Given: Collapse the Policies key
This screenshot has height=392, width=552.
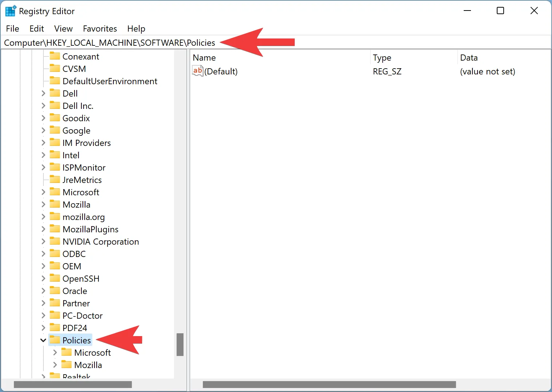Looking at the screenshot, I should click(x=43, y=340).
